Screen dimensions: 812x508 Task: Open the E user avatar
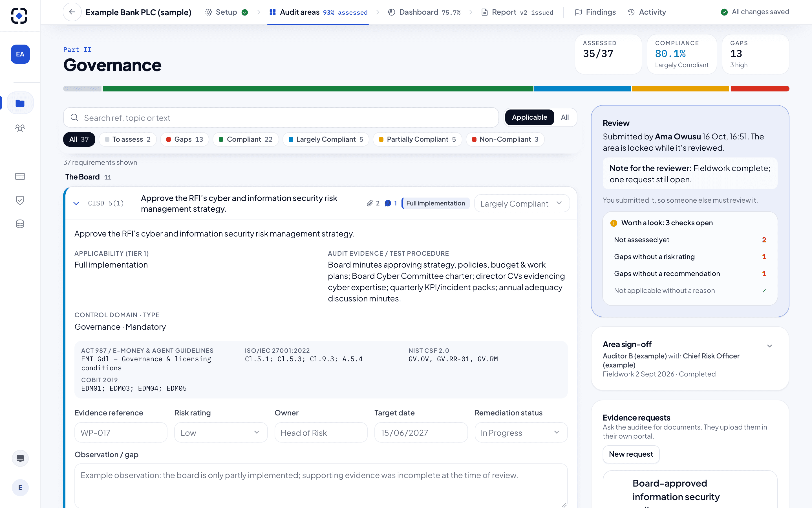click(20, 487)
